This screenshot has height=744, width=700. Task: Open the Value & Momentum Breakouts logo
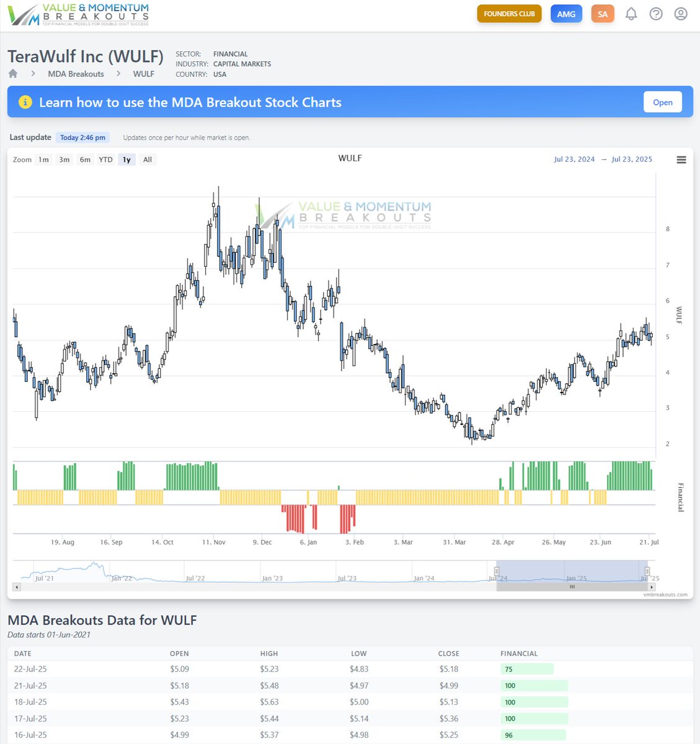[x=79, y=15]
